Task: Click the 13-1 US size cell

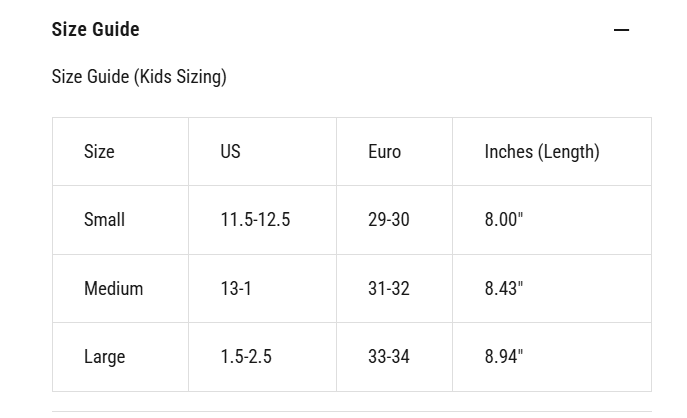Action: 236,289
